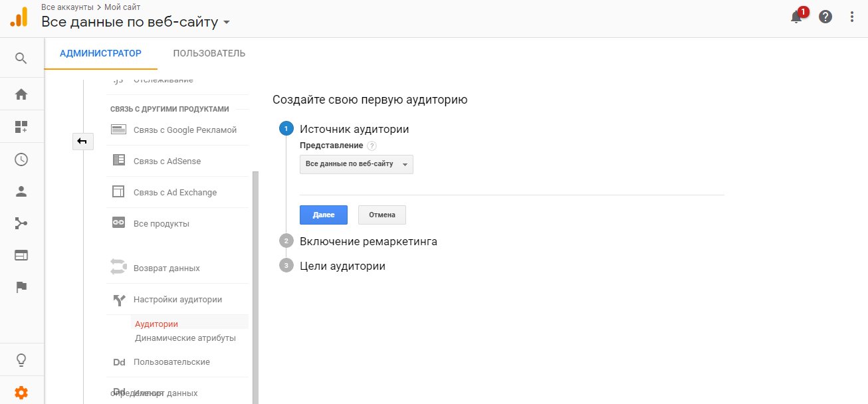
Task: Collapse the admin sidebar with the arrow
Action: [x=82, y=141]
